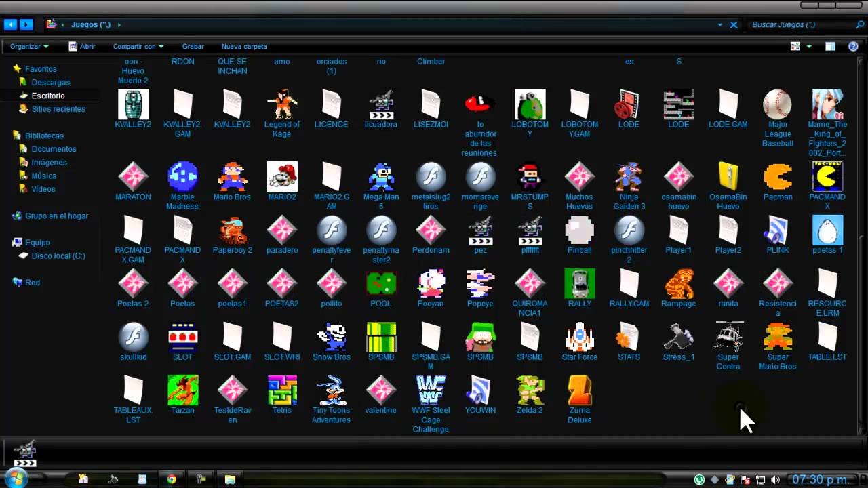Select Bibliotecas in the navigation pane
Viewport: 868px width, 488px height.
tap(44, 136)
